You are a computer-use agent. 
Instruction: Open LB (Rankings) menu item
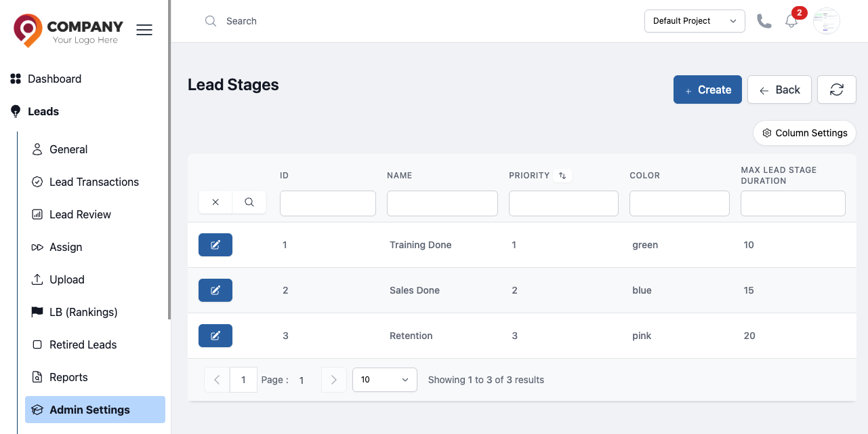click(83, 312)
